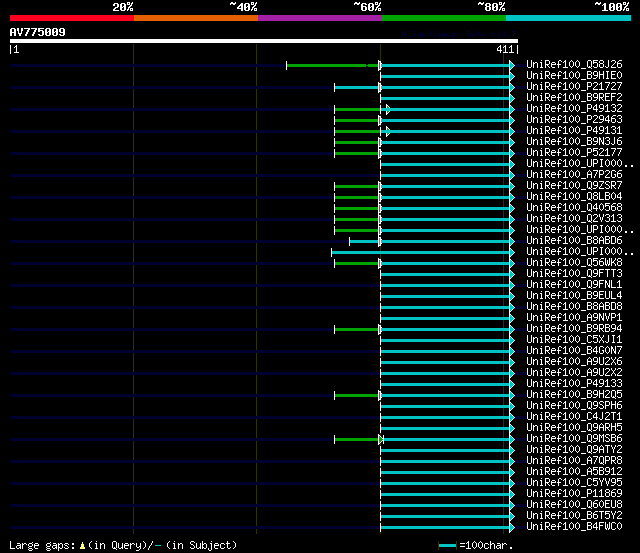Open hit UniRef100_C5YV95
640x553 pixels.
(574, 483)
